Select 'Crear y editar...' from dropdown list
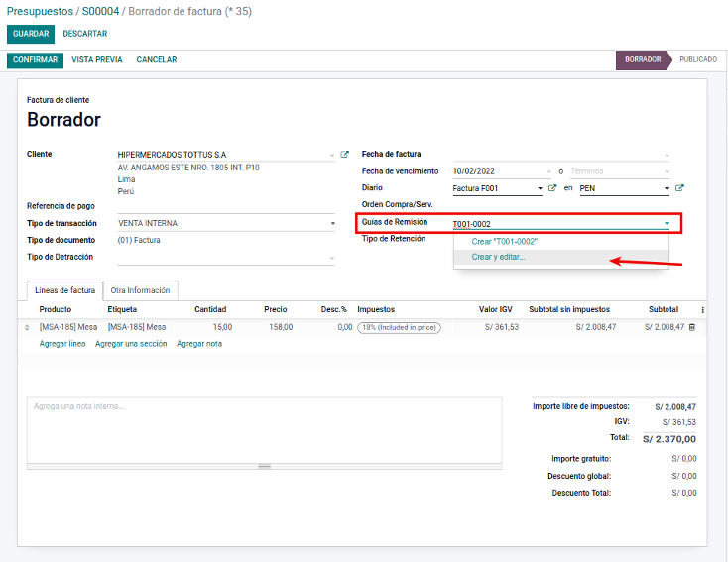Image resolution: width=728 pixels, height=562 pixels. pos(499,257)
